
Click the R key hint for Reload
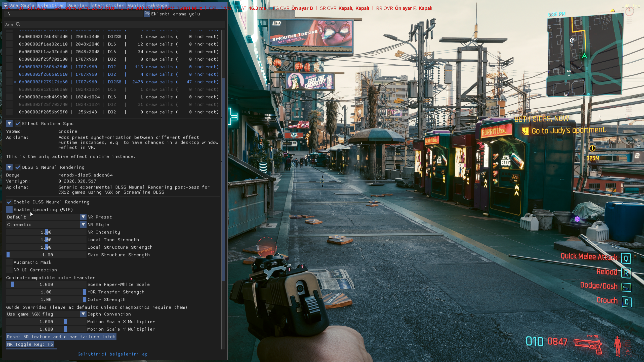coord(626,273)
